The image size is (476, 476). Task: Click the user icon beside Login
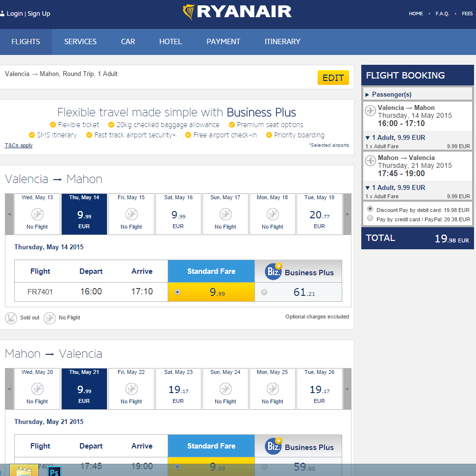(x=2, y=13)
